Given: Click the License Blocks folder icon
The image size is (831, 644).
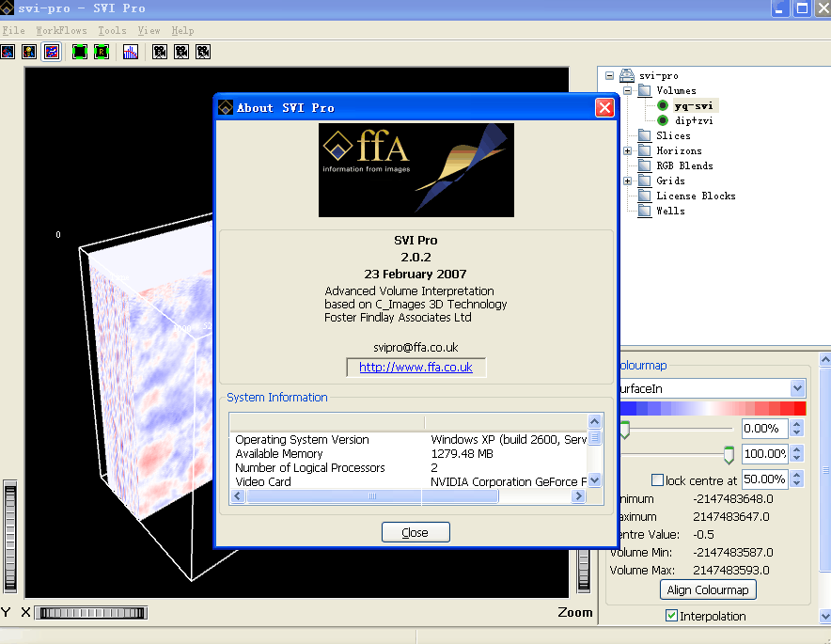Looking at the screenshot, I should tap(645, 196).
